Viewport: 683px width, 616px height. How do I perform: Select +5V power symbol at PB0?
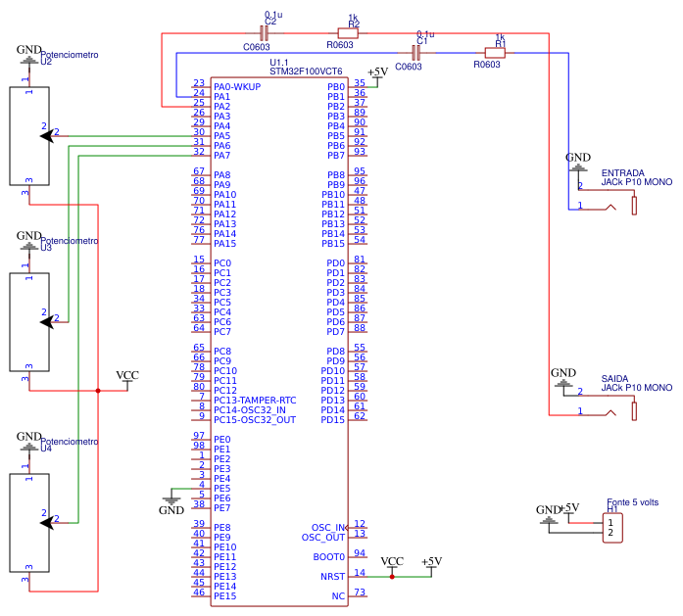[x=377, y=75]
